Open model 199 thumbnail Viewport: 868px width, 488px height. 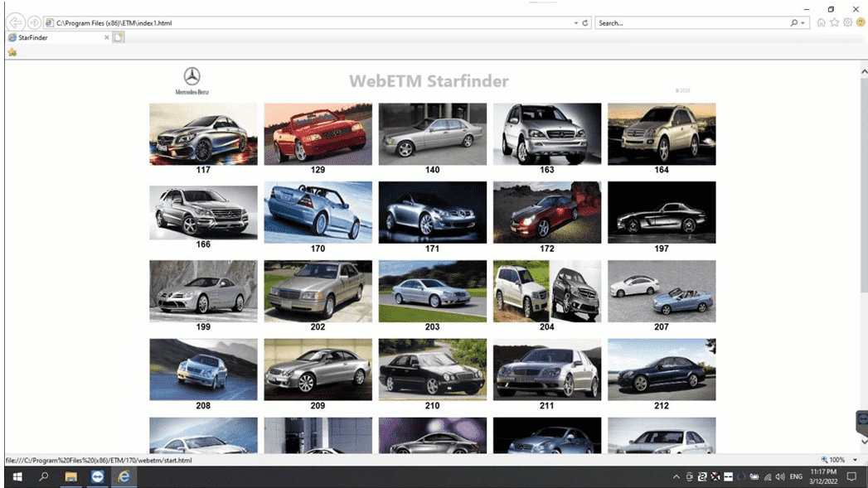click(x=203, y=291)
